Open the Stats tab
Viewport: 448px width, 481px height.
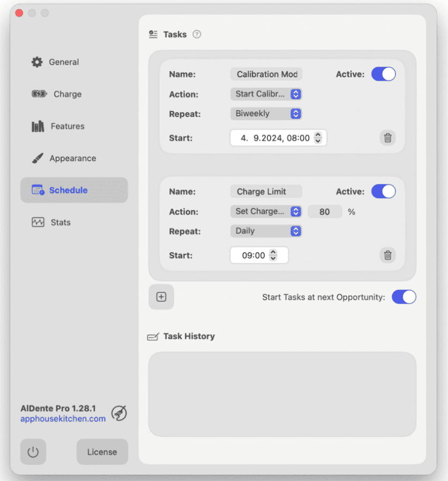[51, 222]
